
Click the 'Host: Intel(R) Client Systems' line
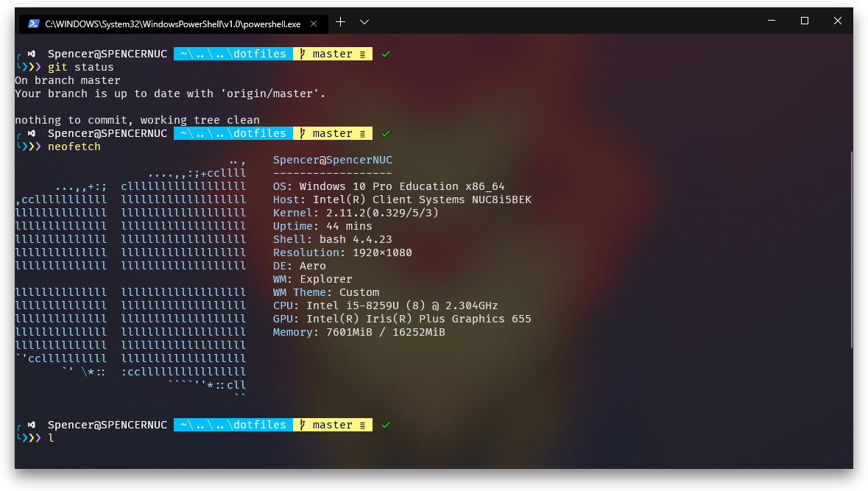pyautogui.click(x=402, y=199)
